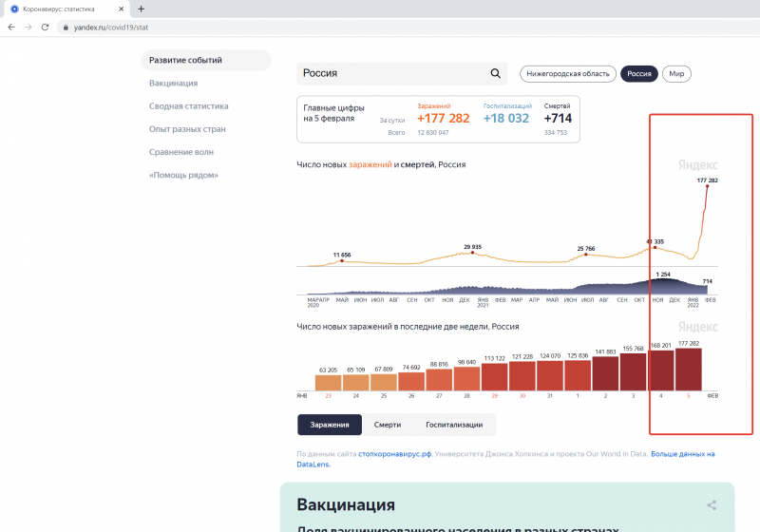Click the +18 032 hospitalizations figure

click(506, 118)
